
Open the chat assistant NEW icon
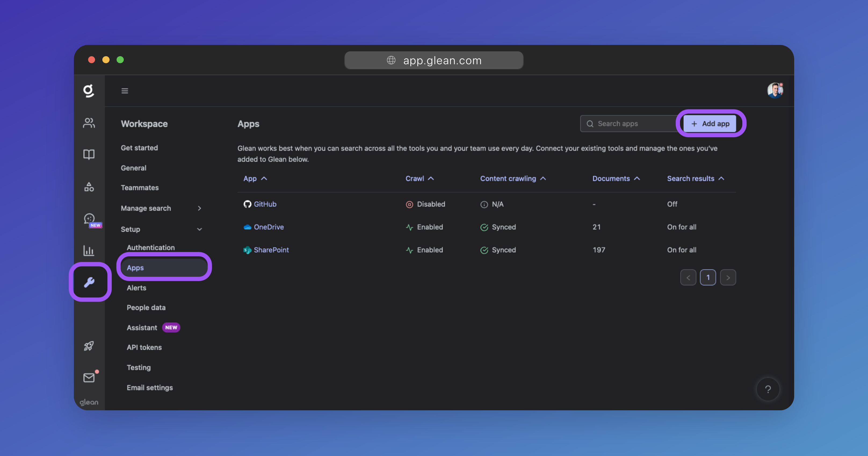coord(89,219)
